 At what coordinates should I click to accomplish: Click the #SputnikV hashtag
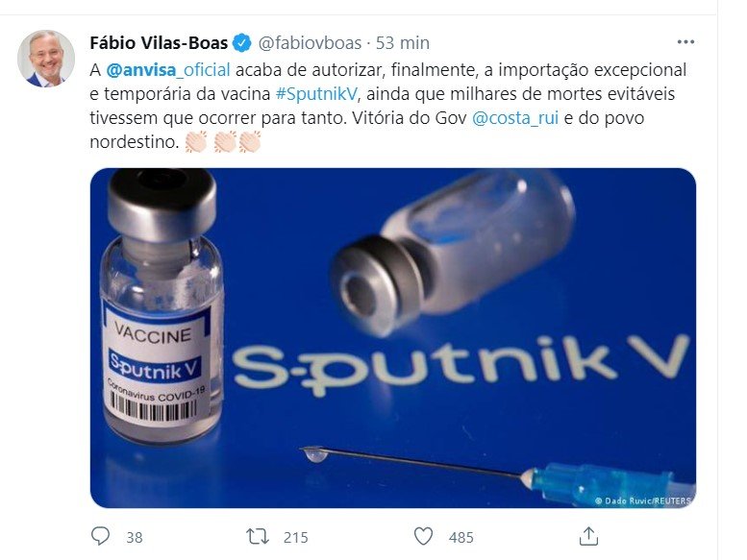(316, 94)
